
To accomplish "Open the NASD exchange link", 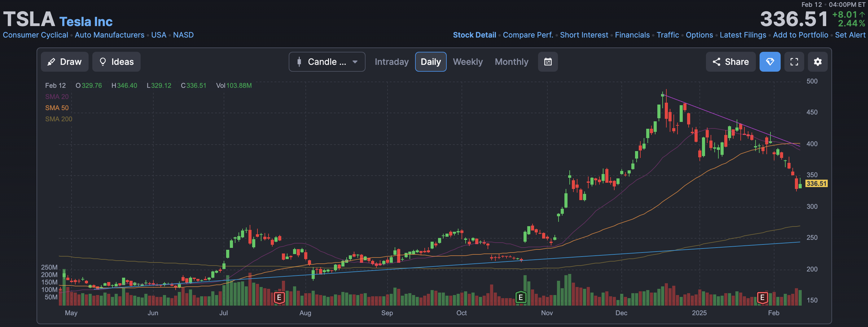I will [x=183, y=35].
